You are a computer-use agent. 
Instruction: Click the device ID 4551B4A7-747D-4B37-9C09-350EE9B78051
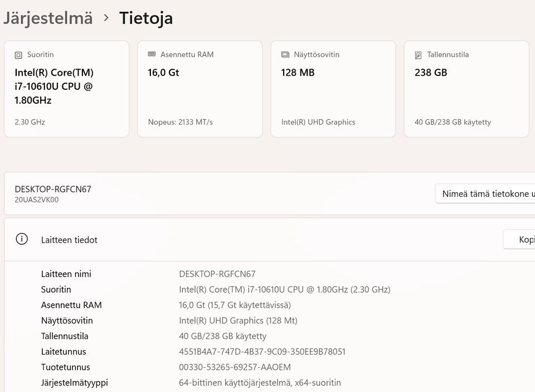(262, 352)
